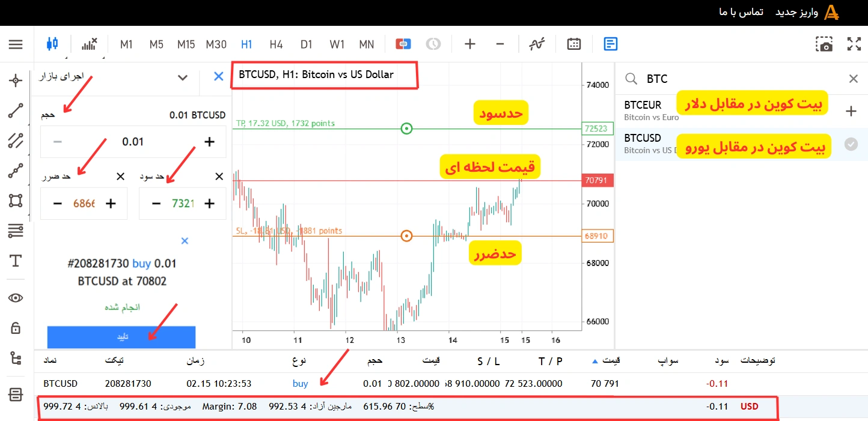Switch chart timeframe to M30
The height and width of the screenshot is (421, 868).
[216, 44]
